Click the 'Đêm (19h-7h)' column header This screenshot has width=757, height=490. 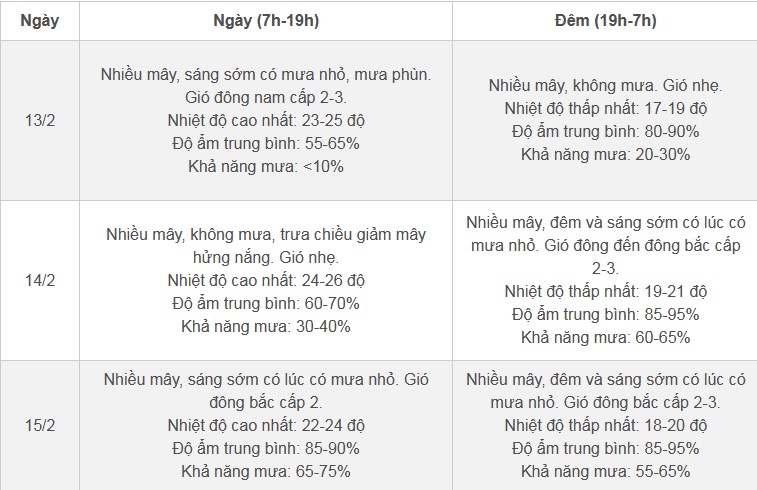605,21
